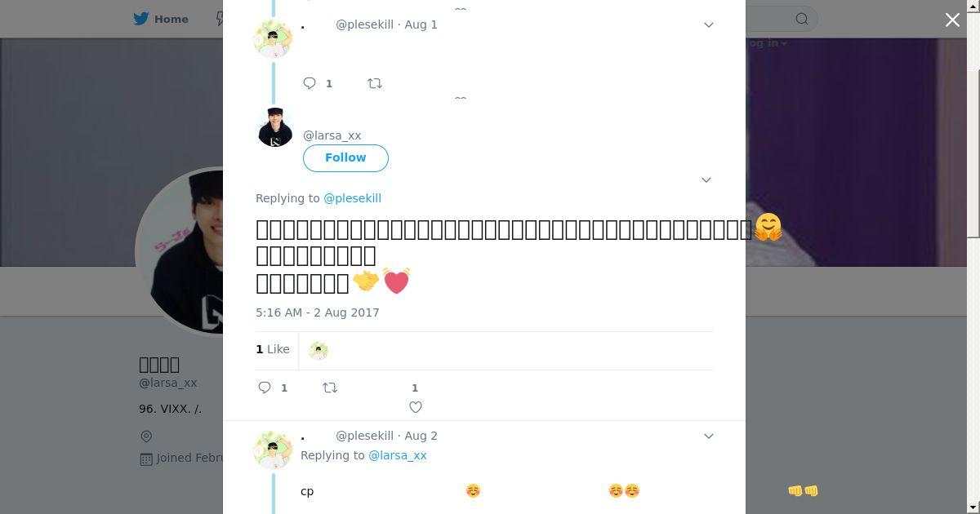The image size is (980, 514).
Task: Follow the @larsa_xx account
Action: (345, 157)
